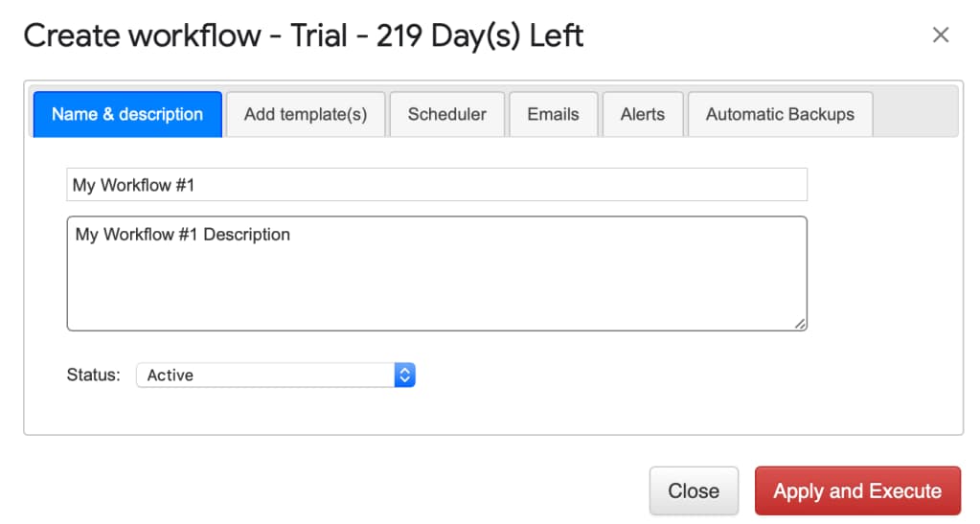Show the Alerts tab
This screenshot has width=980, height=524.
tap(642, 114)
